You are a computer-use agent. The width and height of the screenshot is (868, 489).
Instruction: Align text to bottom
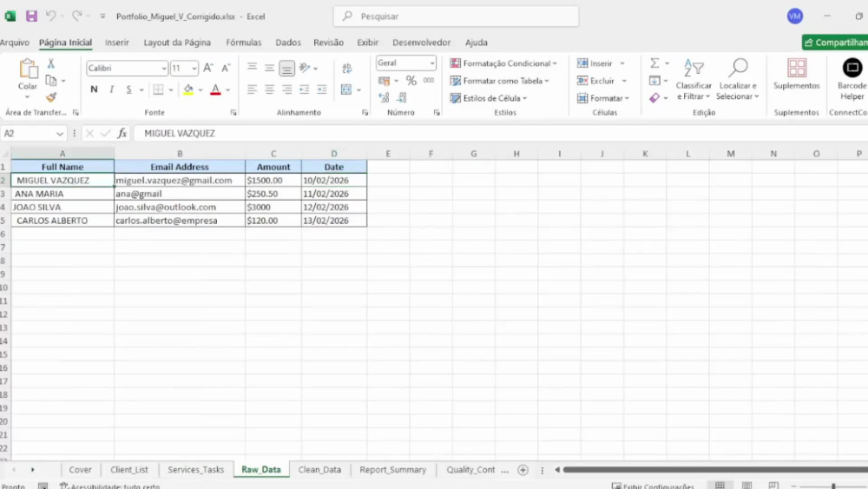tap(286, 68)
